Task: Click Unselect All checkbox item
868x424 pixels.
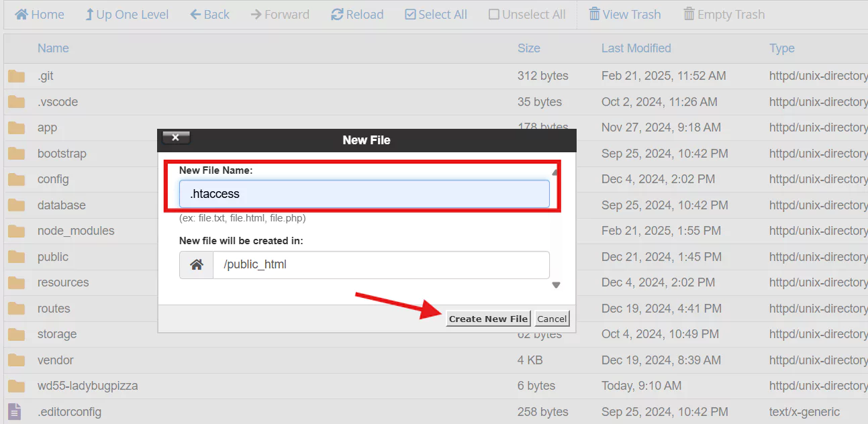Action: [x=527, y=14]
